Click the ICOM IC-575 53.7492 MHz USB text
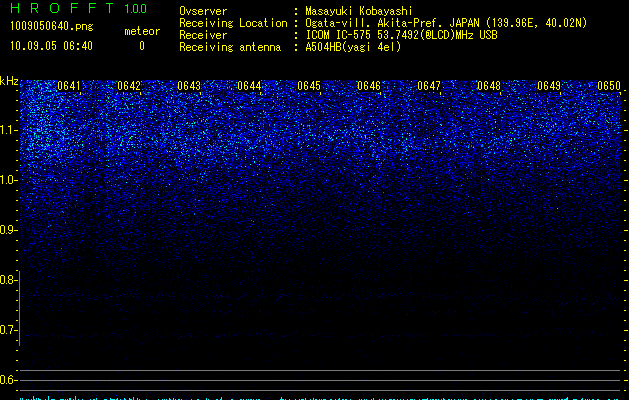 [x=401, y=35]
